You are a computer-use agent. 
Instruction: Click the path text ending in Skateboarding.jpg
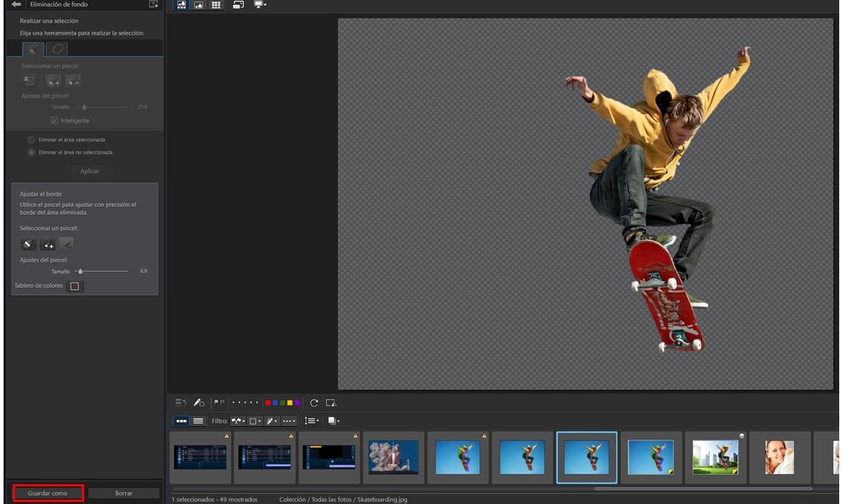click(x=343, y=500)
